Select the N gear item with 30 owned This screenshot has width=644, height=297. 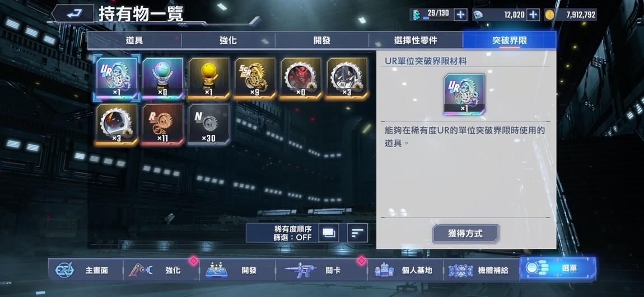tap(209, 124)
